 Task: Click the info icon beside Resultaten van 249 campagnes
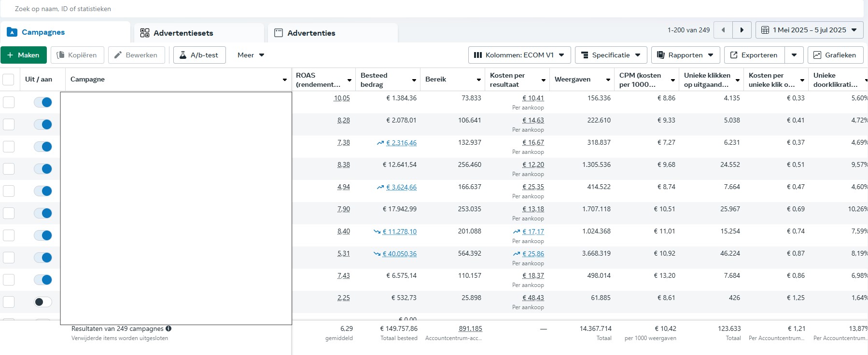pyautogui.click(x=168, y=328)
